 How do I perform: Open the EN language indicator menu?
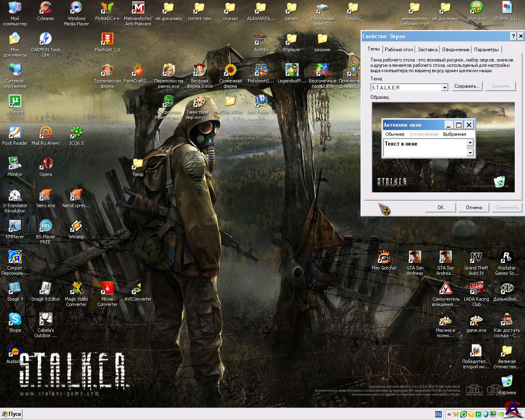[x=438, y=414]
